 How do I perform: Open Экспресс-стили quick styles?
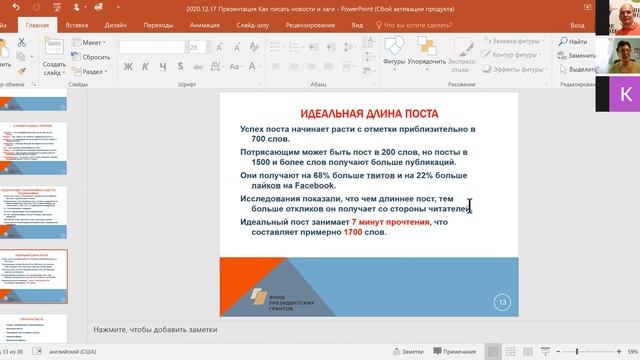462,55
